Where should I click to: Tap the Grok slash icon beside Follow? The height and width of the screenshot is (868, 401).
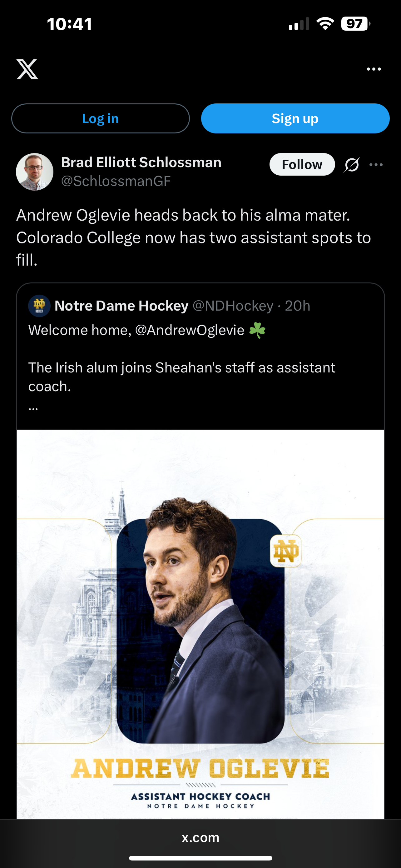pyautogui.click(x=352, y=165)
